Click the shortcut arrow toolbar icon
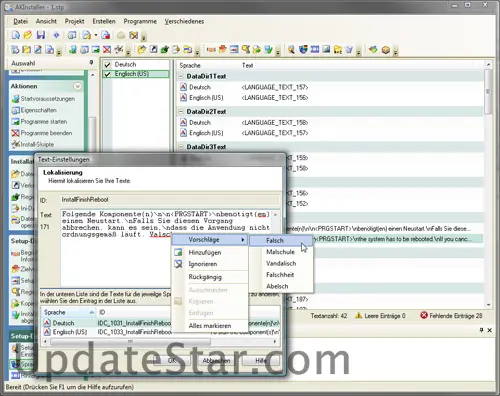 pos(153,50)
